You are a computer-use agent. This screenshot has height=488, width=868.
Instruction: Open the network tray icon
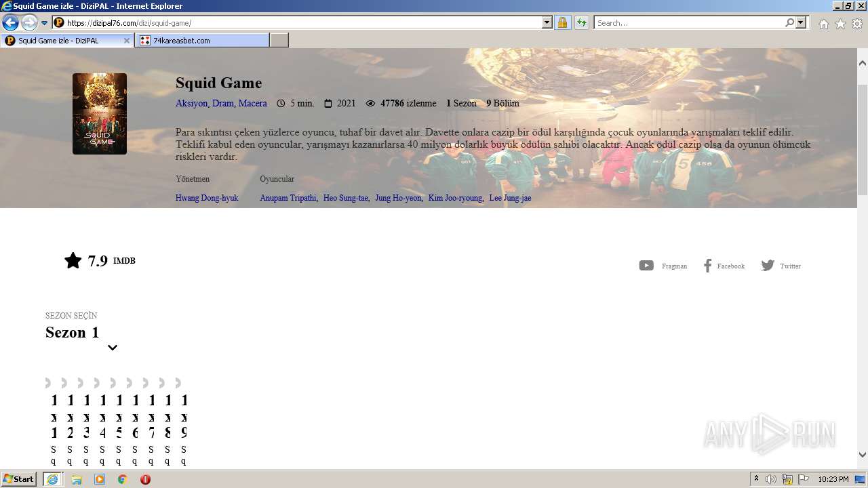point(787,479)
